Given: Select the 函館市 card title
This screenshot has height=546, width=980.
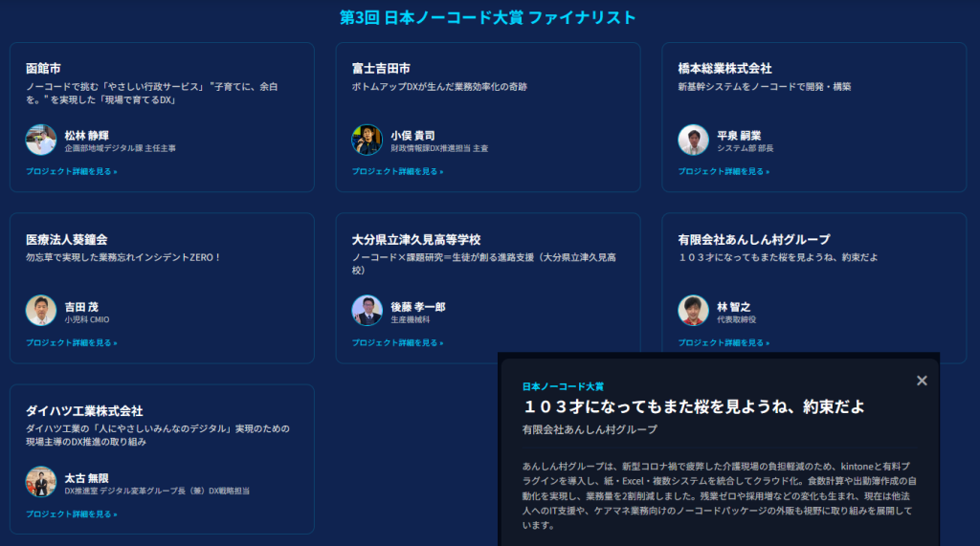Looking at the screenshot, I should pos(43,68).
